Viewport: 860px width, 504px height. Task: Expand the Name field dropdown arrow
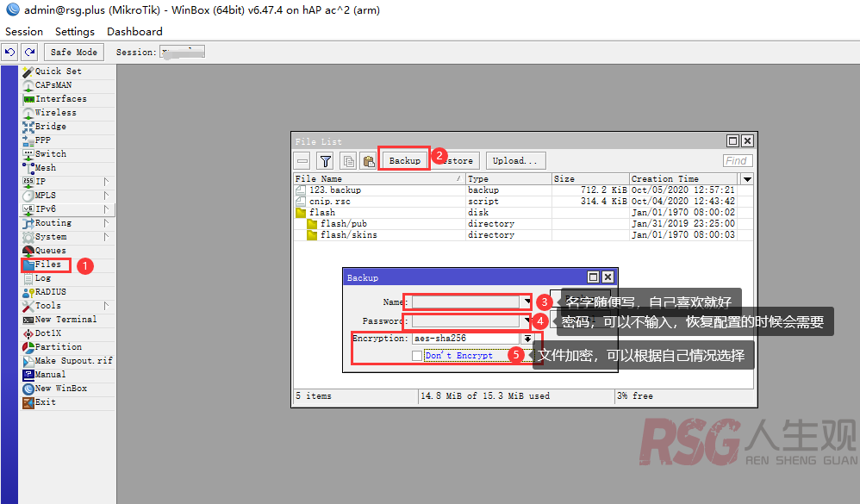[527, 302]
